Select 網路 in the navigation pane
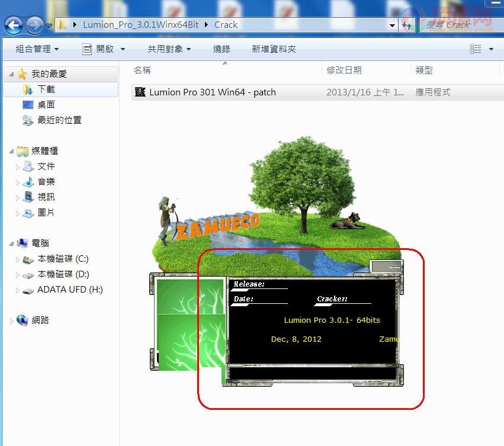This screenshot has height=446, width=504. (x=40, y=320)
